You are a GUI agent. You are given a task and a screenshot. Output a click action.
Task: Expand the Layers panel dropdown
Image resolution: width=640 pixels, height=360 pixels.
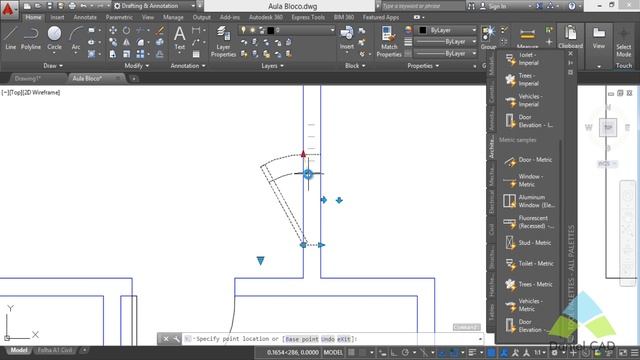(272, 66)
